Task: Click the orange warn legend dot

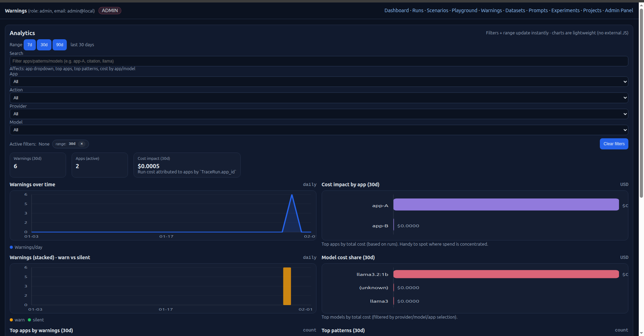Action: 11,320
